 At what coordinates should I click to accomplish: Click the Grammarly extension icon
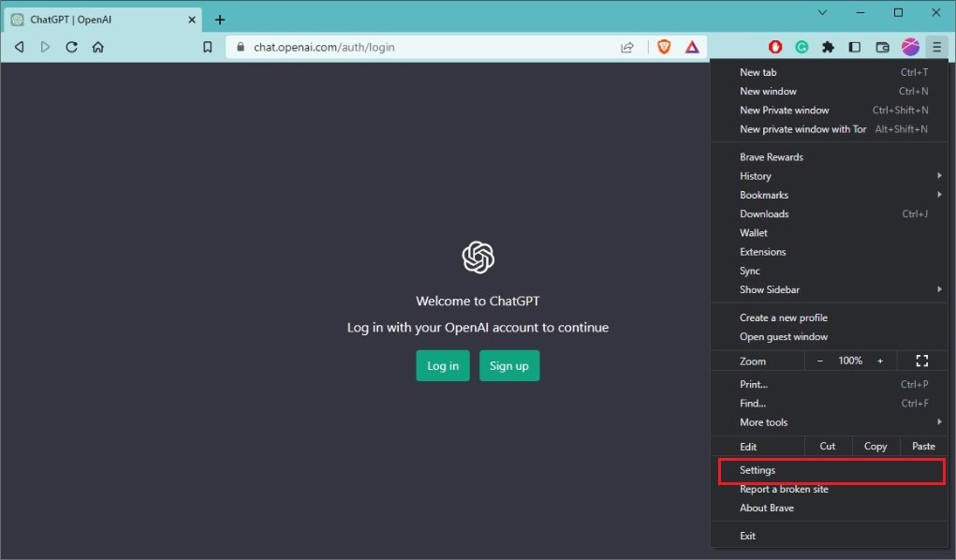tap(802, 47)
